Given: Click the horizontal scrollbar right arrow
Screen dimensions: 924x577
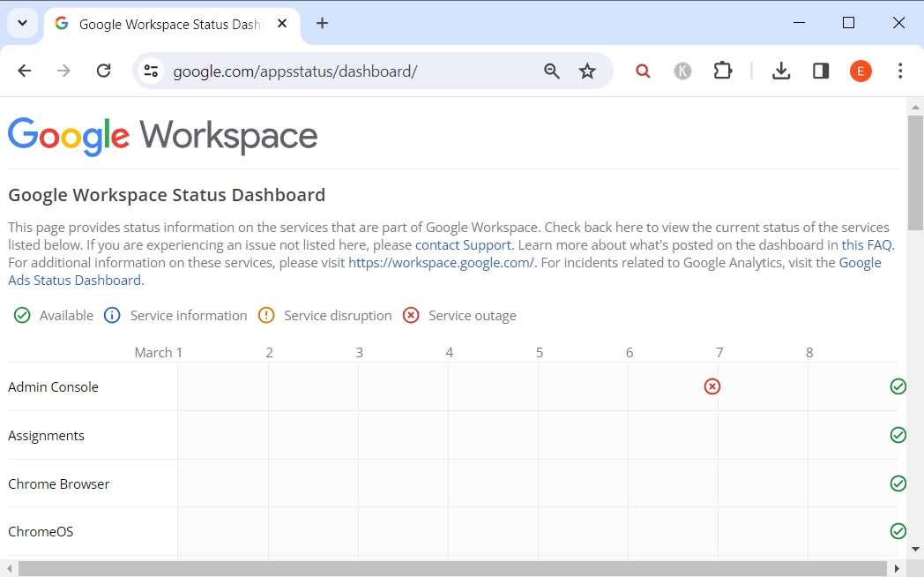Looking at the screenshot, I should (897, 569).
